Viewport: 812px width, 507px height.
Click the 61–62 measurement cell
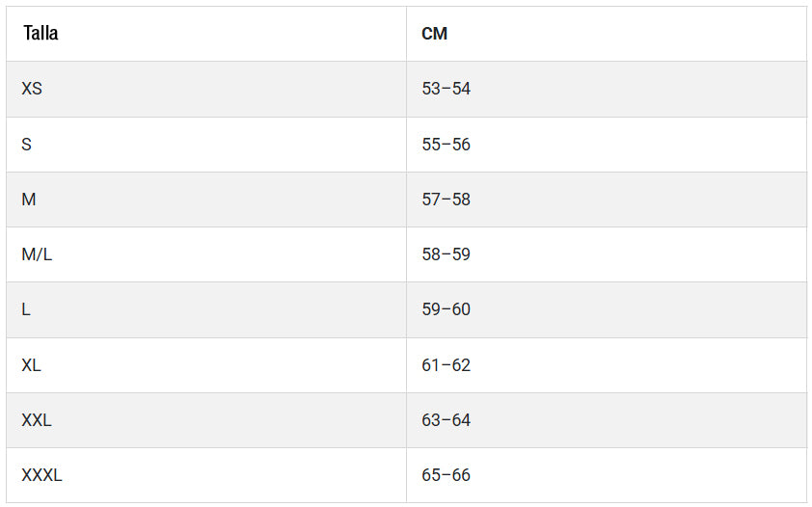click(x=446, y=365)
